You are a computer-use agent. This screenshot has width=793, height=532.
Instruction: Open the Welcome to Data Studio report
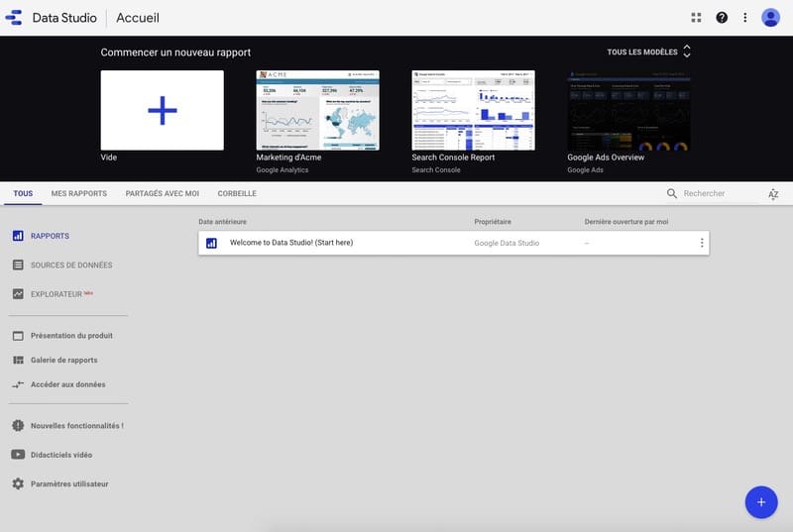(x=290, y=243)
